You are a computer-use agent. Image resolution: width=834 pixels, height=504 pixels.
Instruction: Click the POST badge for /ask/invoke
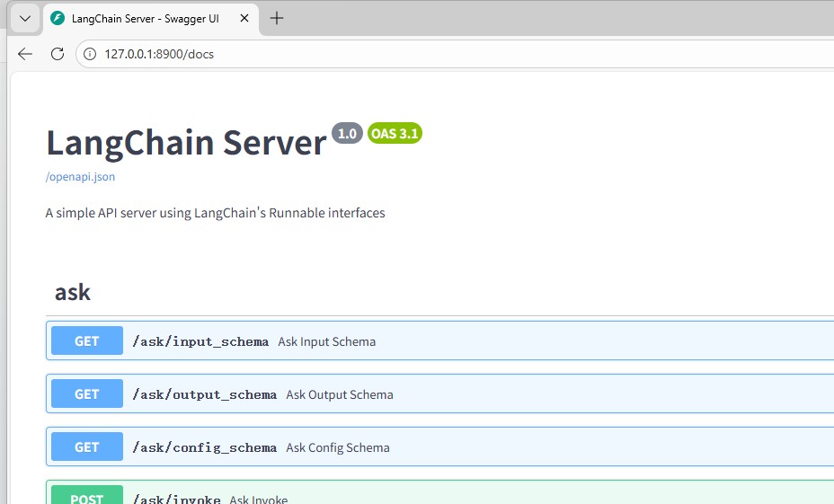tap(87, 498)
